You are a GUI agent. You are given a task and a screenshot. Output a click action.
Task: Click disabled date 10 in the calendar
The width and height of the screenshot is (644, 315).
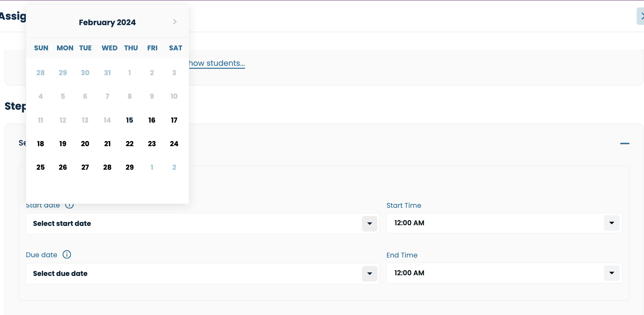[x=174, y=96]
